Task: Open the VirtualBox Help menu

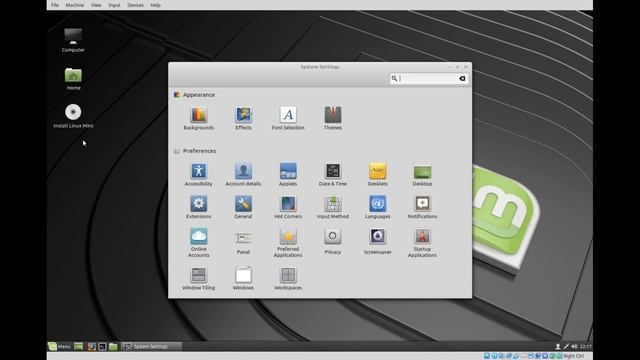Action: pyautogui.click(x=156, y=5)
